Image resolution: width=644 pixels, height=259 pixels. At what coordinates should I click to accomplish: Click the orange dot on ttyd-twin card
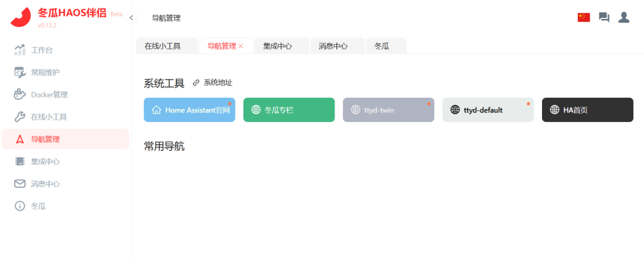429,104
